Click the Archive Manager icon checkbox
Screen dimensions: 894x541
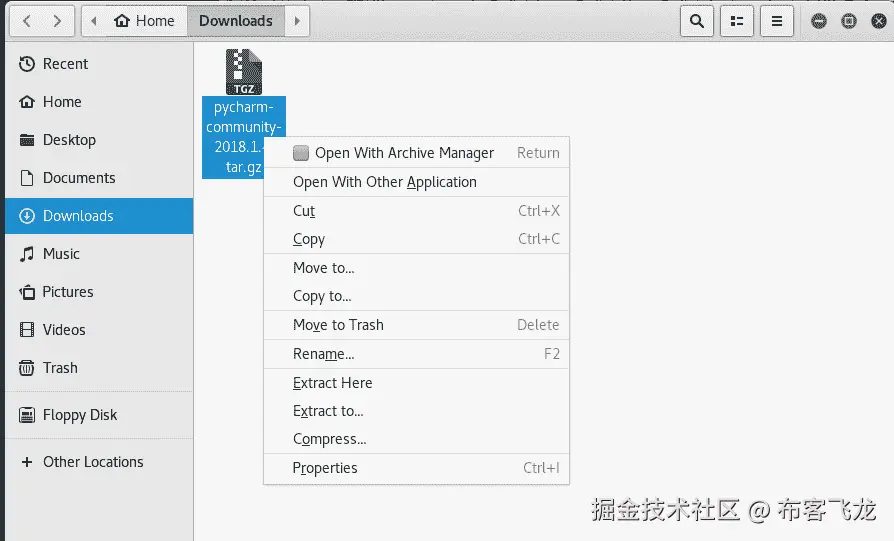(x=301, y=153)
